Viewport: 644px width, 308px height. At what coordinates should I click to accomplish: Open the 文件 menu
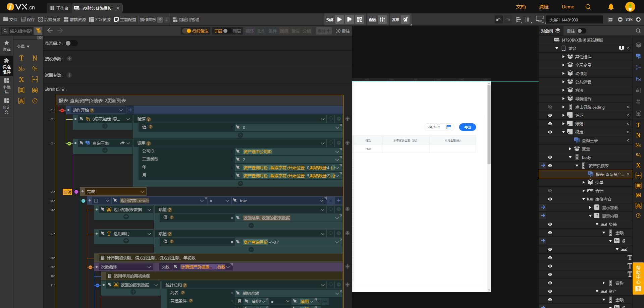coord(10,19)
